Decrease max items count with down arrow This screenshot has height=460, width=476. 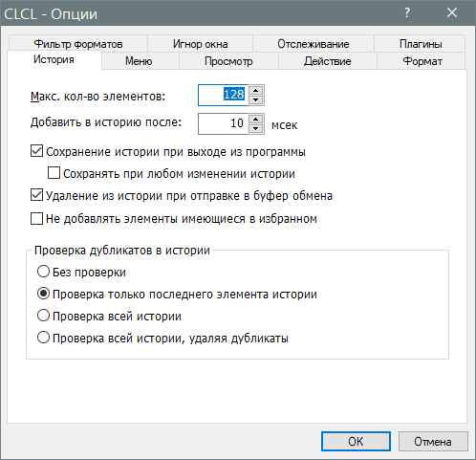[255, 99]
